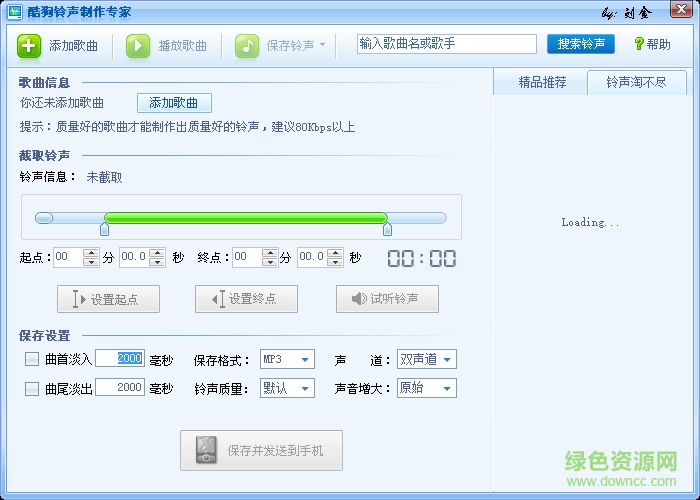Click the 保存铃声 toolbar label
This screenshot has height=500, width=700.
click(x=290, y=46)
